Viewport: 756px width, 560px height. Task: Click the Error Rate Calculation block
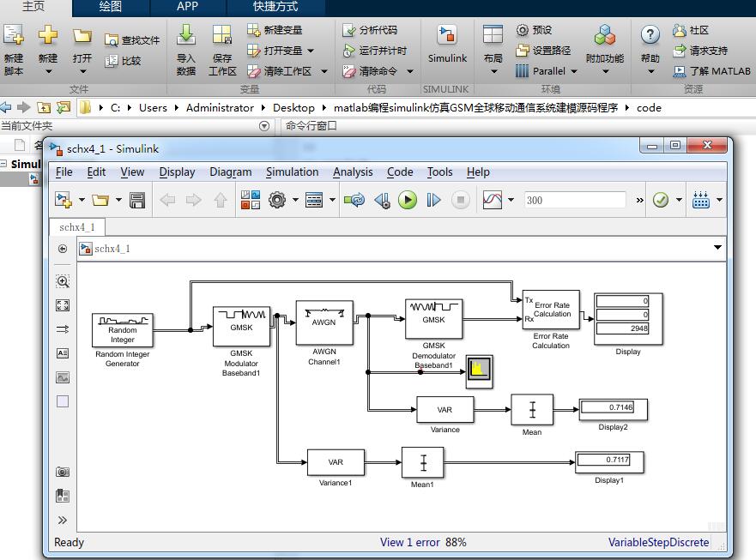(x=551, y=310)
